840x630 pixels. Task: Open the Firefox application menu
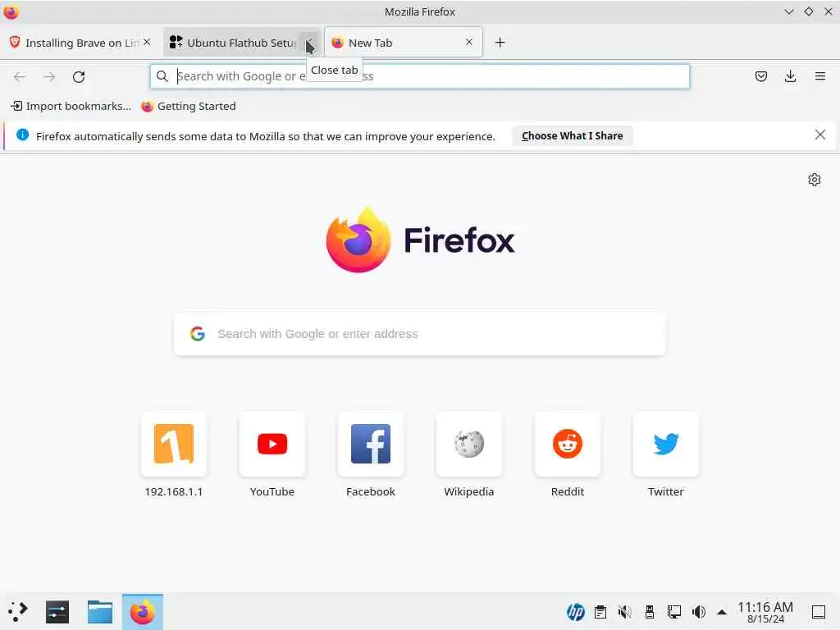(x=820, y=76)
